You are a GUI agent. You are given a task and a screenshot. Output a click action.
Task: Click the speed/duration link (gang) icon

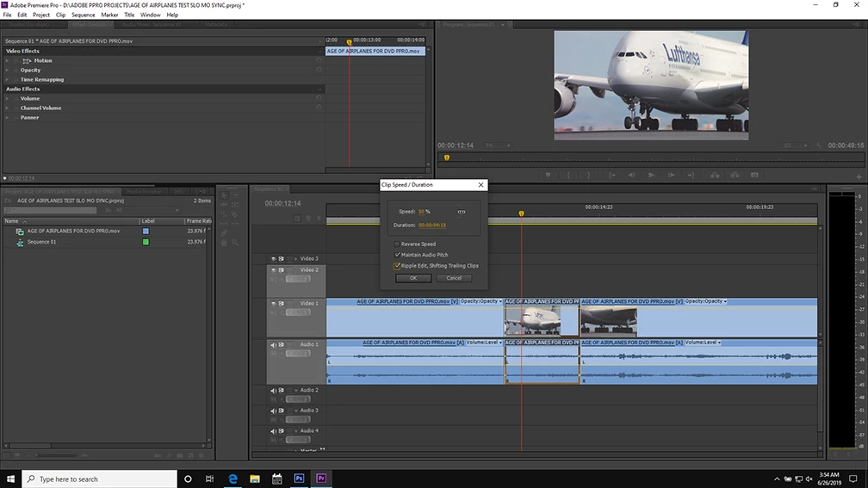[462, 212]
